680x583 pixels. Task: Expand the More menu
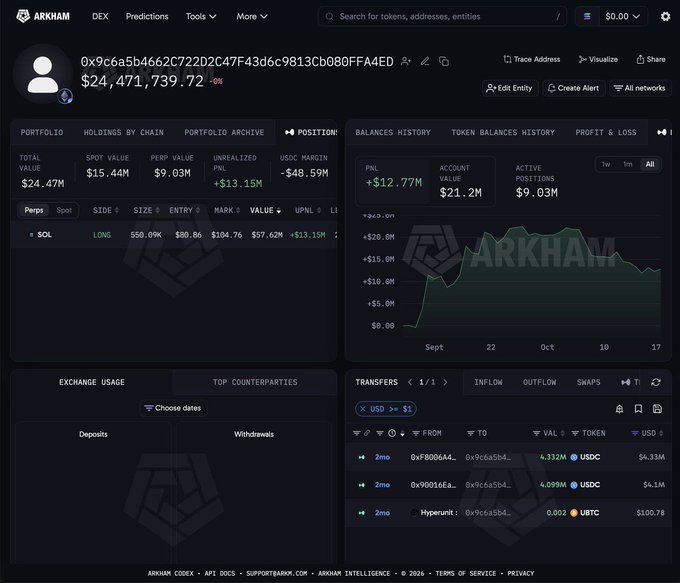click(252, 16)
